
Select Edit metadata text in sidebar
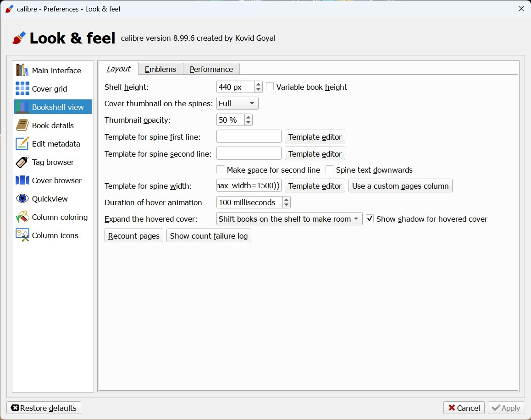pyautogui.click(x=56, y=144)
